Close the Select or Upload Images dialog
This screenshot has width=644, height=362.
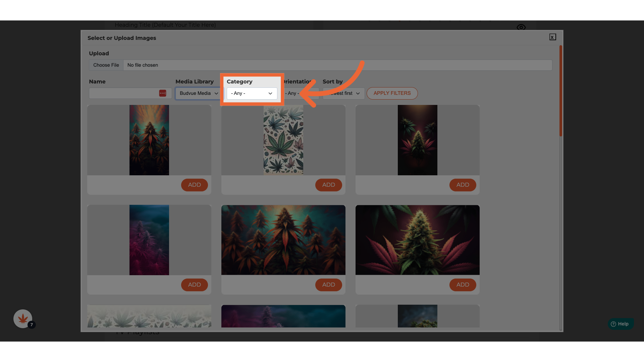552,37
